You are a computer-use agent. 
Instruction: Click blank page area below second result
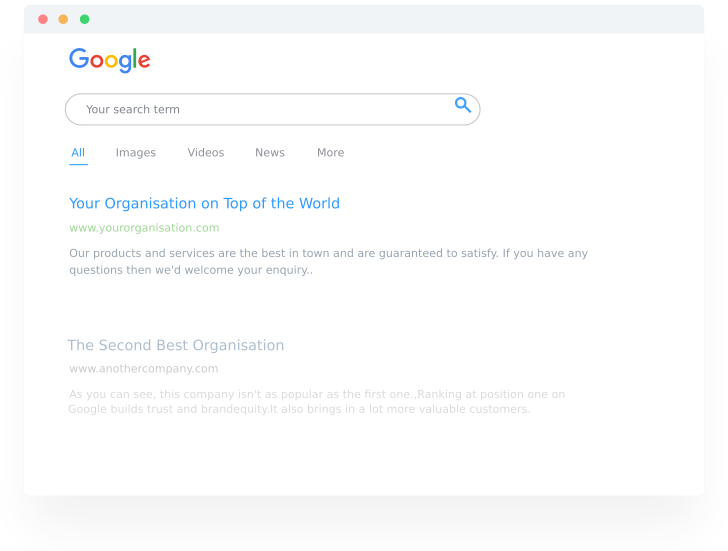tap(364, 457)
